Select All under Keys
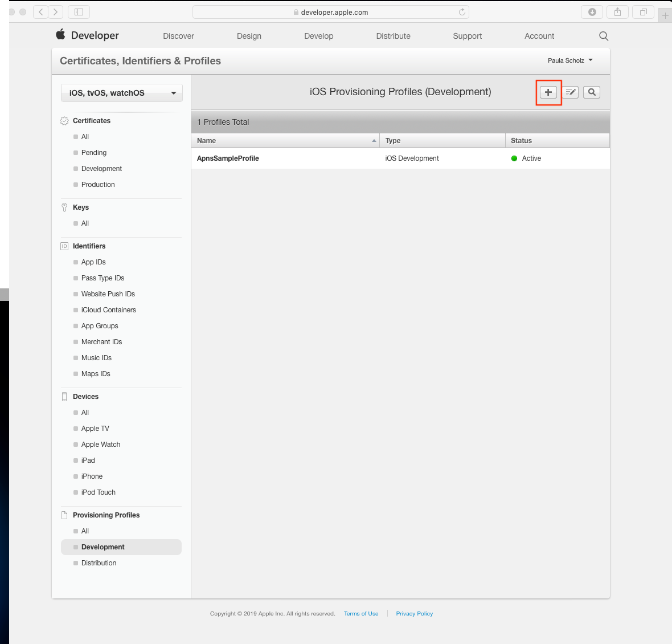This screenshot has width=672, height=644. [85, 223]
